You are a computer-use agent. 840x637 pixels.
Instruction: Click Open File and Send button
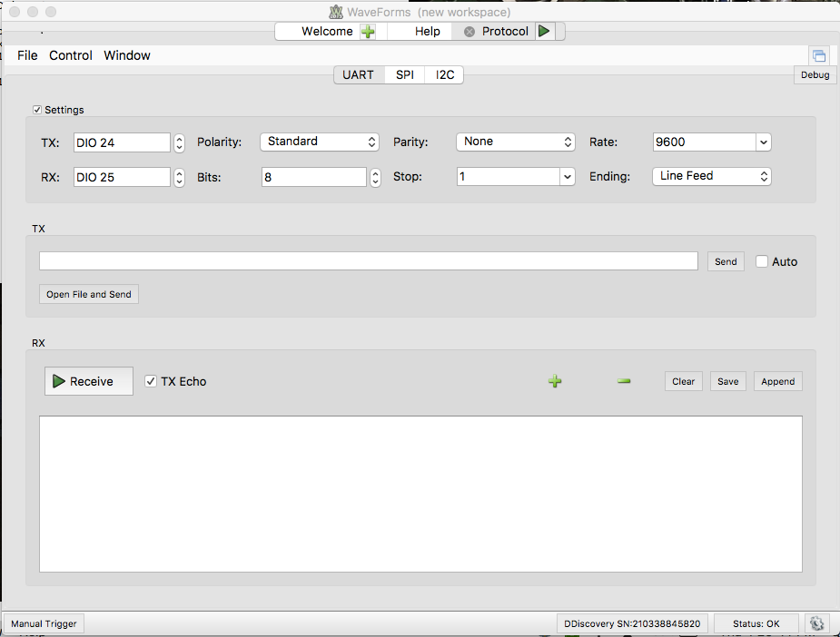tap(89, 294)
